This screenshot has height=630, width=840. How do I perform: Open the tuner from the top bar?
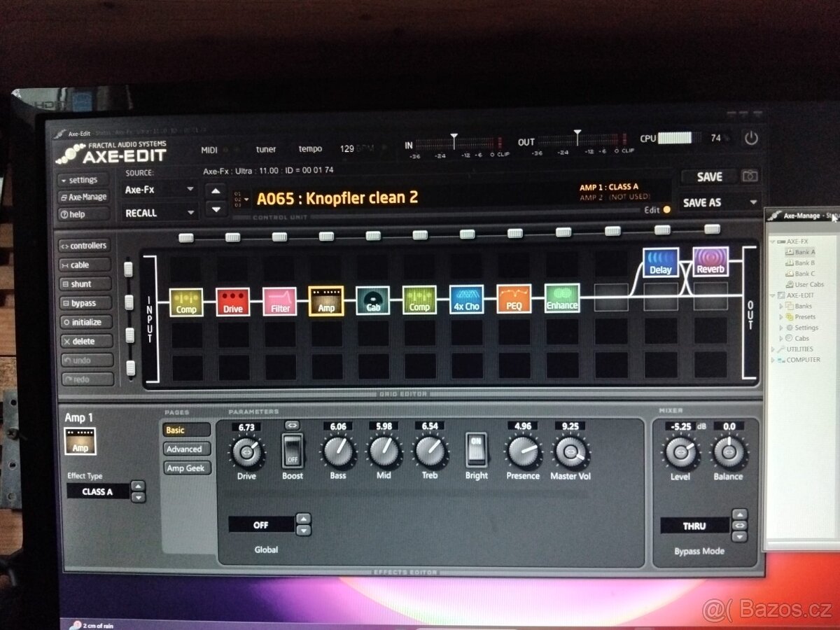click(265, 149)
